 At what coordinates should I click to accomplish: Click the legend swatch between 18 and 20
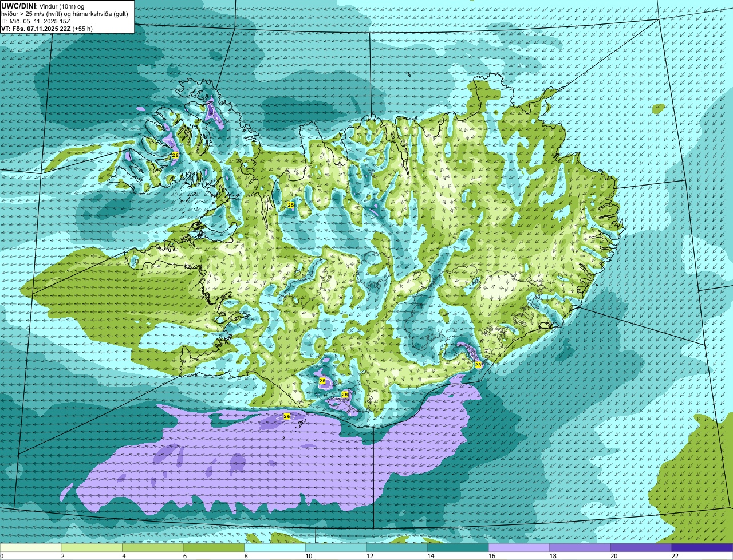pyautogui.click(x=580, y=548)
